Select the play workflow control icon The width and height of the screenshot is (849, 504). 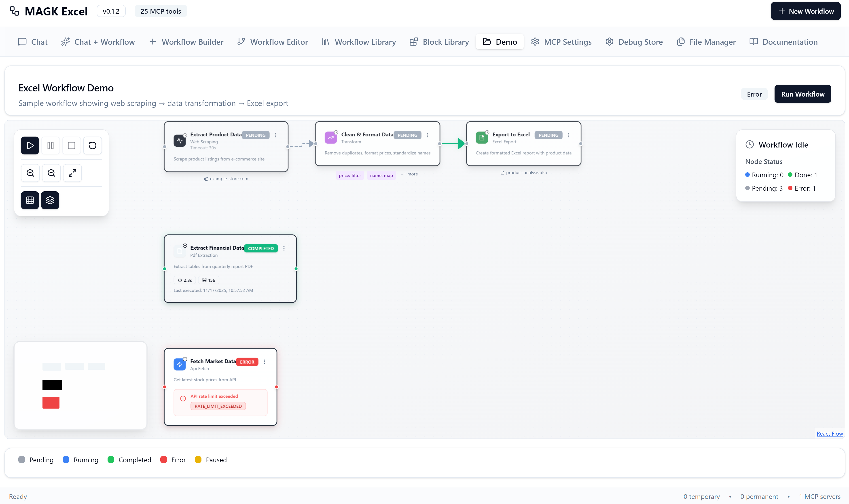point(30,145)
